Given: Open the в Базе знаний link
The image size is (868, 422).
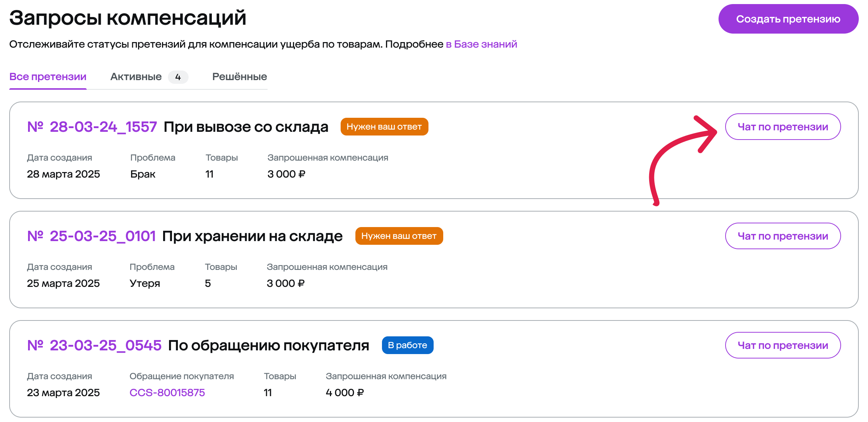Looking at the screenshot, I should click(481, 44).
